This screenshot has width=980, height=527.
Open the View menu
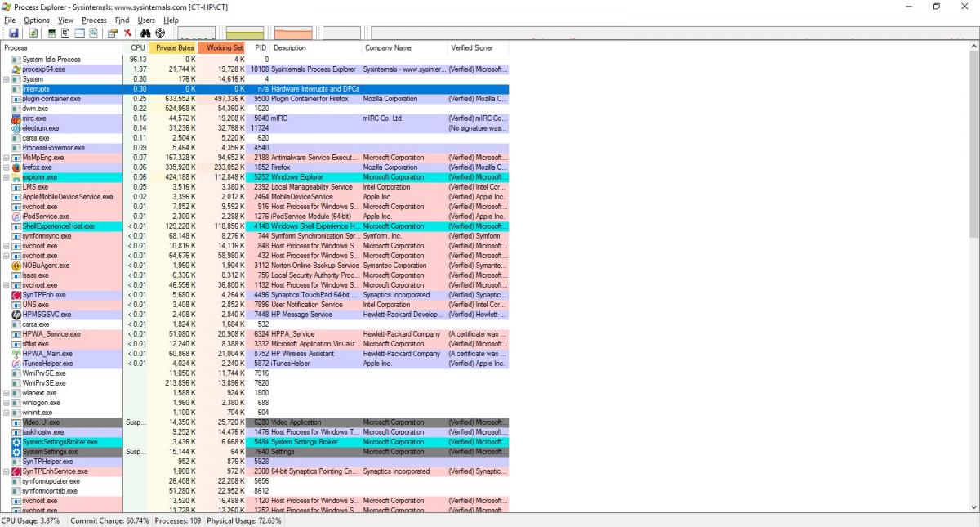pyautogui.click(x=65, y=20)
